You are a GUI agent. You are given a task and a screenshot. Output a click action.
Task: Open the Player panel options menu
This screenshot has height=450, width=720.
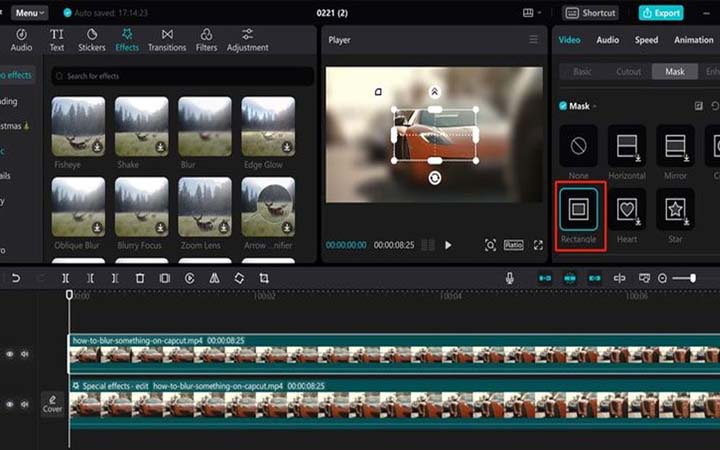tap(533, 40)
